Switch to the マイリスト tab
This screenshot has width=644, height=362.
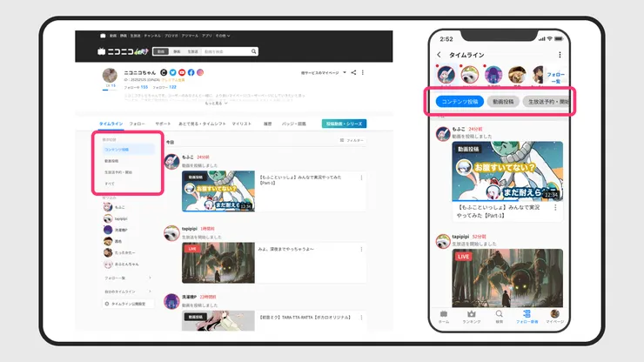[x=242, y=124]
